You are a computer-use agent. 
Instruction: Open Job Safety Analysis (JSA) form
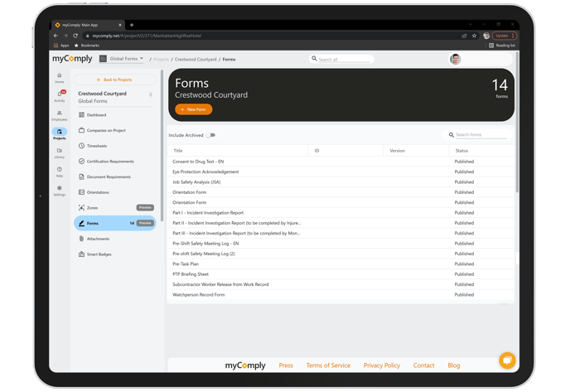click(341, 181)
